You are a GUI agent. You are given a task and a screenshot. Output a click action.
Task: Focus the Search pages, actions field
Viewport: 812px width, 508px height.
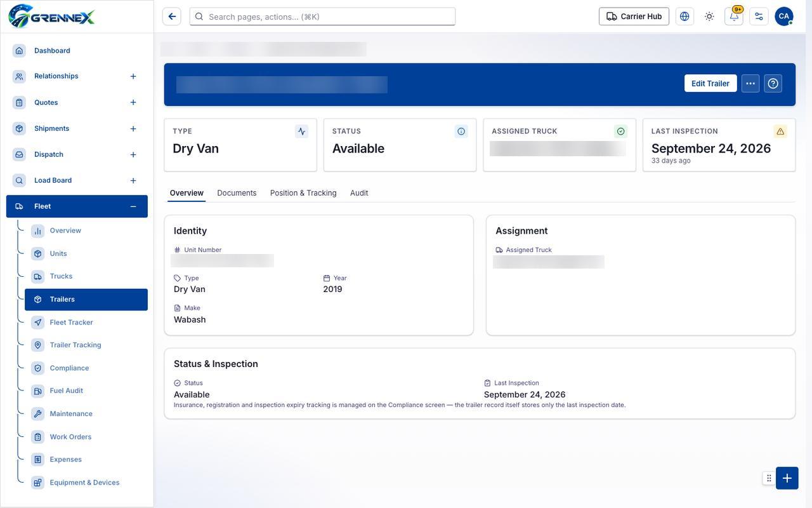point(322,17)
